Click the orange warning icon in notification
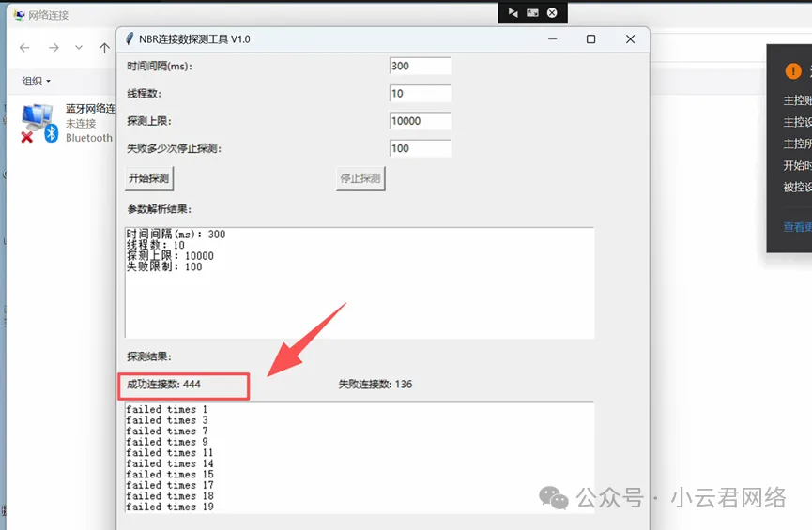Image resolution: width=812 pixels, height=530 pixels. coord(794,71)
